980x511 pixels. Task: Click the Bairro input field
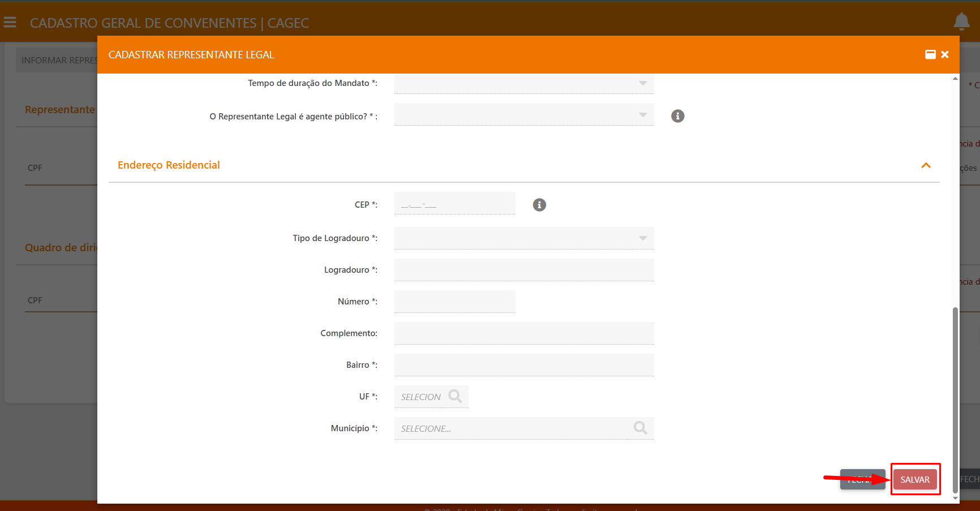point(524,365)
